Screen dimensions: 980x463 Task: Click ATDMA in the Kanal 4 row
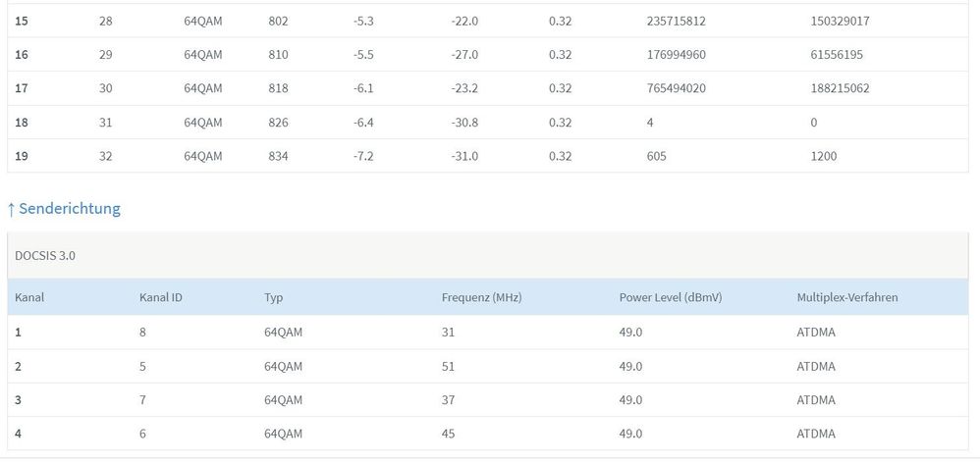click(x=816, y=434)
